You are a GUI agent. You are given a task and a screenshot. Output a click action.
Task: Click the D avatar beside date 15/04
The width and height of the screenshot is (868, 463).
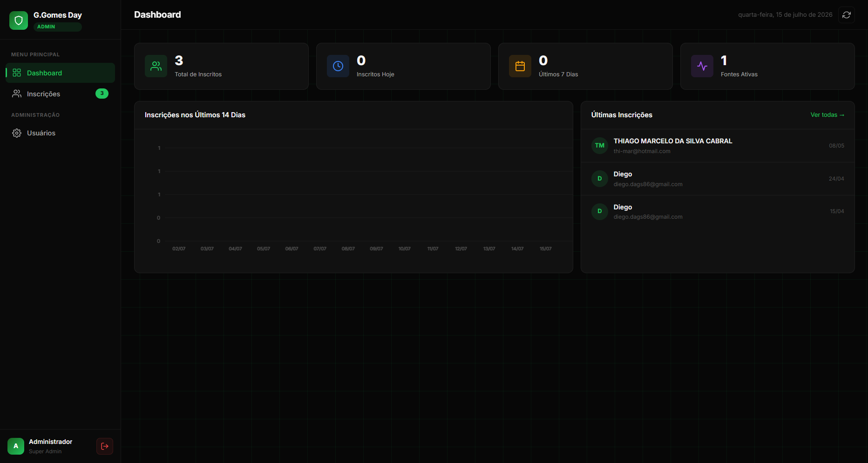[600, 211]
